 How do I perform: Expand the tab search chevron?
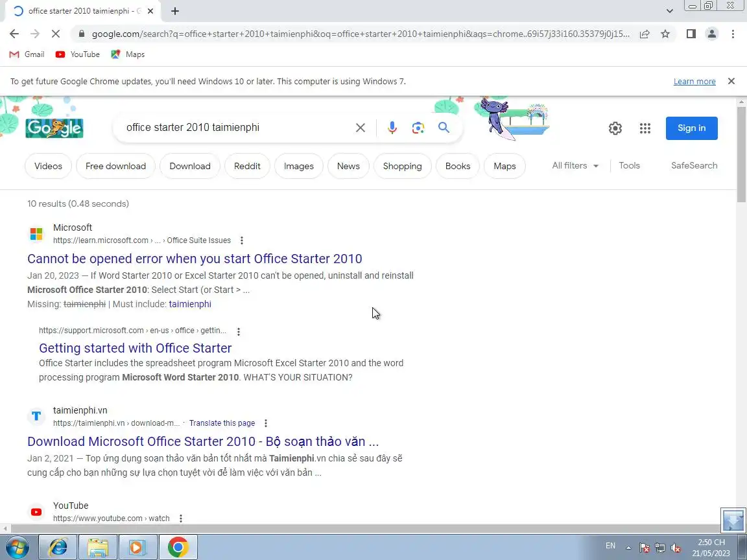(669, 11)
